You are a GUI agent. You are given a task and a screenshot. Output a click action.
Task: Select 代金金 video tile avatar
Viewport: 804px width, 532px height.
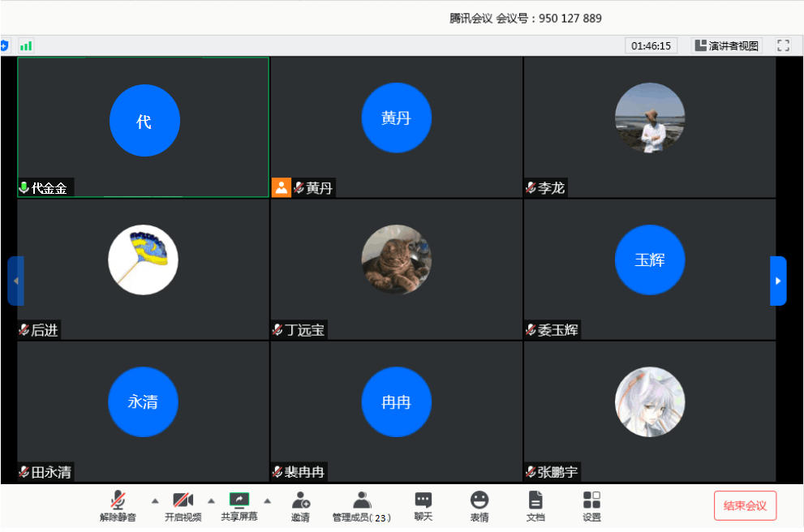[x=144, y=121]
